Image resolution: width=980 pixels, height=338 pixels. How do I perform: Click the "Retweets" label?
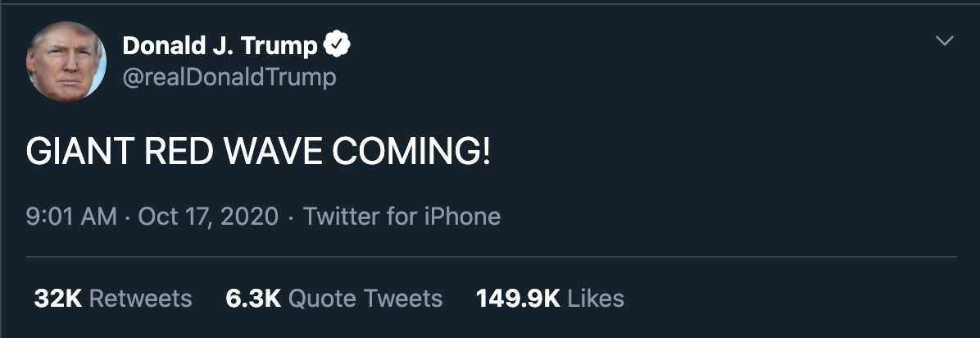coord(140,299)
